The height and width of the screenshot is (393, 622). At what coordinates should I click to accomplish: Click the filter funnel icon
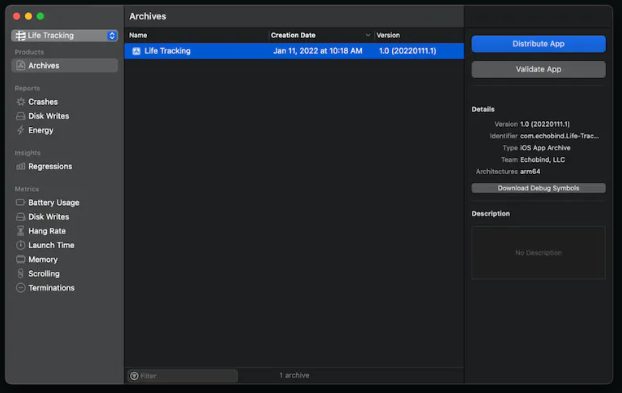click(134, 376)
